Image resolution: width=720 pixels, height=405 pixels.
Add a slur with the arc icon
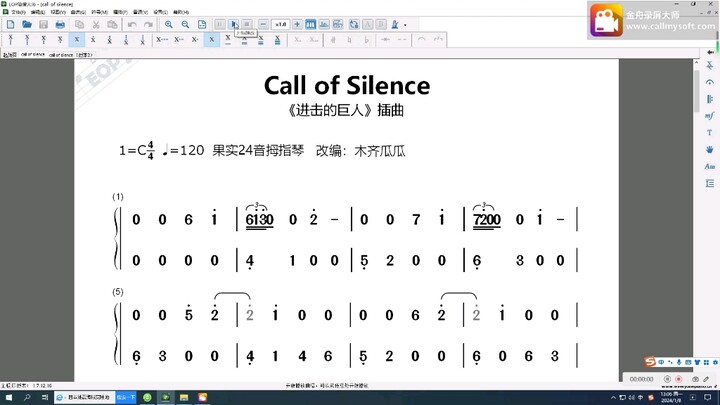pos(422,39)
